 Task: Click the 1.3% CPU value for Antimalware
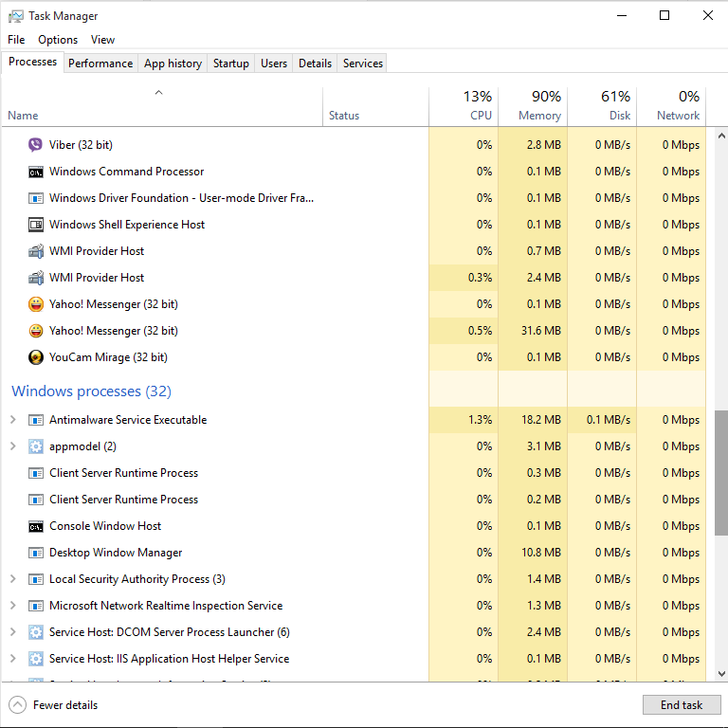480,420
